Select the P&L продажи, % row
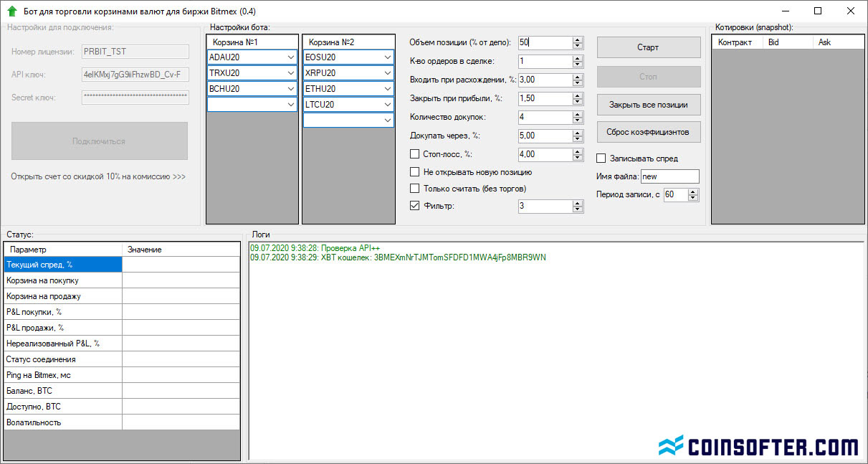868x464 pixels. tap(122, 328)
